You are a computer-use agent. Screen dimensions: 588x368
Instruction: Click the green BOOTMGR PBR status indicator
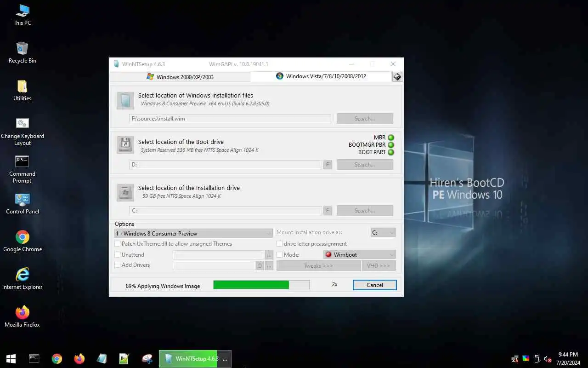point(391,145)
